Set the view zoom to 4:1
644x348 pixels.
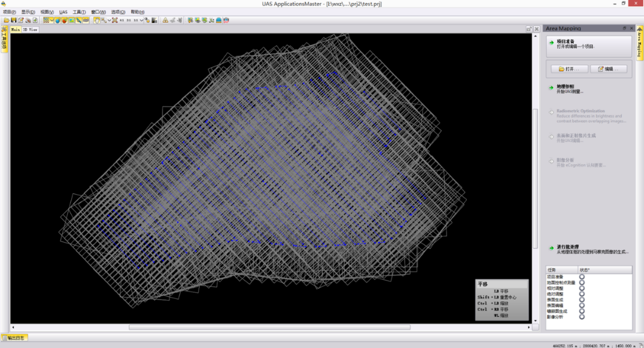122,20
